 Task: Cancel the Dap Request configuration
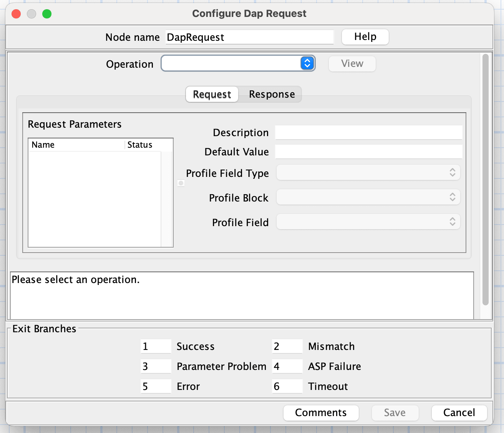459,413
